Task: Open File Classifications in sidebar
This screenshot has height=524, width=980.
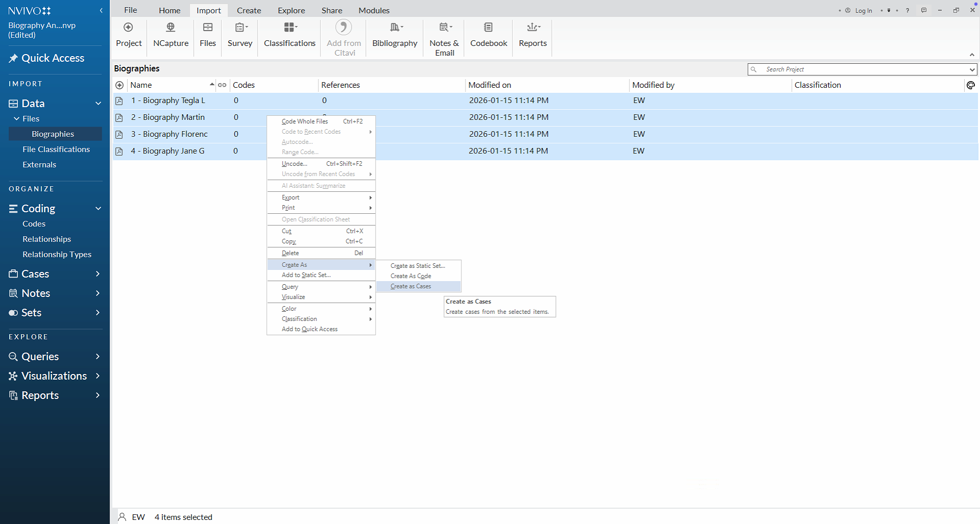Action: point(56,149)
